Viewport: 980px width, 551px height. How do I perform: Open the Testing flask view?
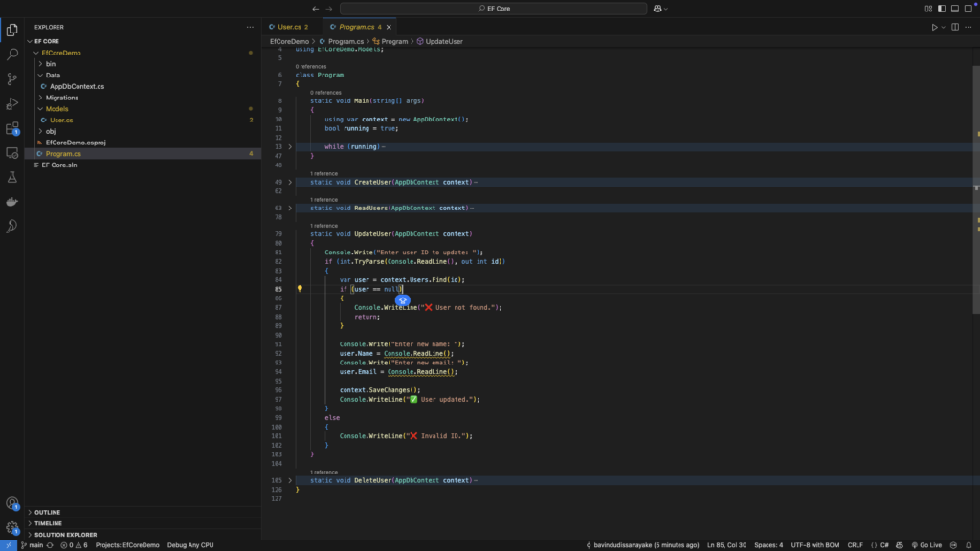(11, 177)
